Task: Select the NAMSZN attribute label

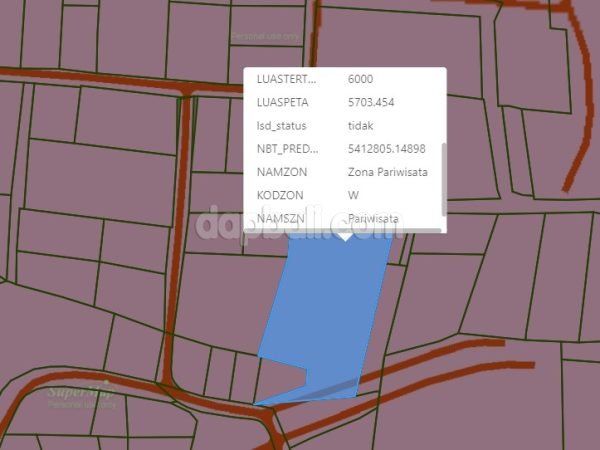Action: point(280,218)
